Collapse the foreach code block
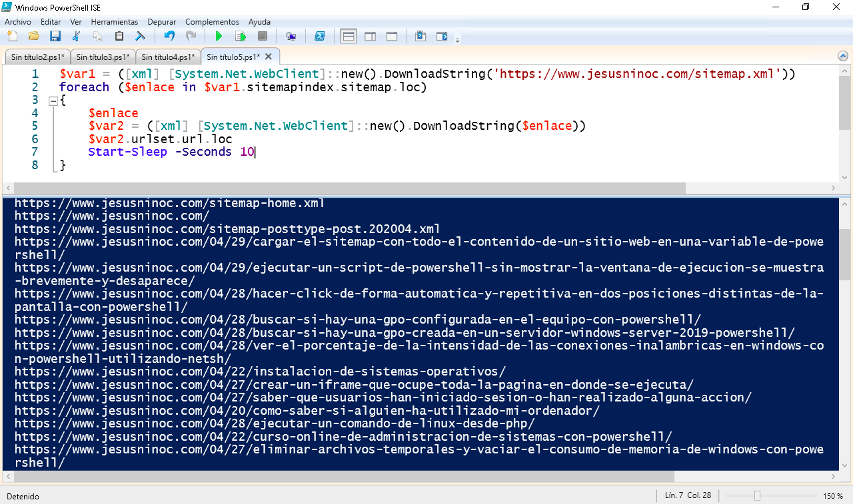Image resolution: width=853 pixels, height=504 pixels. pyautogui.click(x=53, y=100)
